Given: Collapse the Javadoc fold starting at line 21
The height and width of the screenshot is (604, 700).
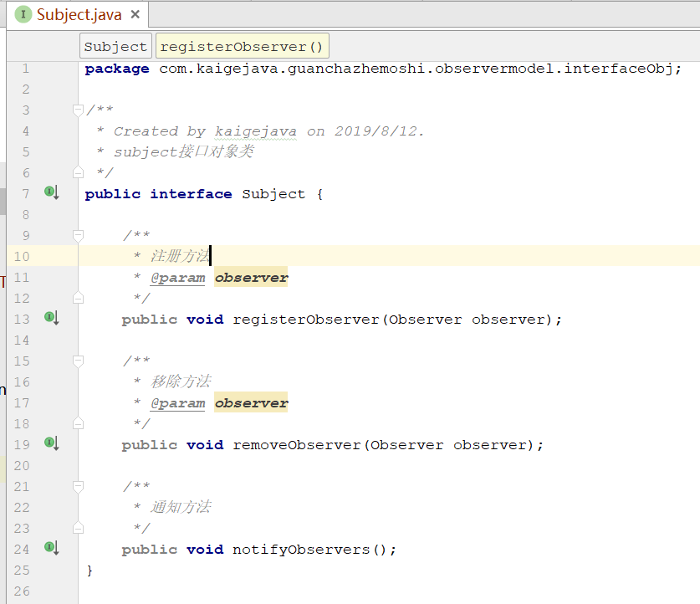Looking at the screenshot, I should pyautogui.click(x=78, y=486).
